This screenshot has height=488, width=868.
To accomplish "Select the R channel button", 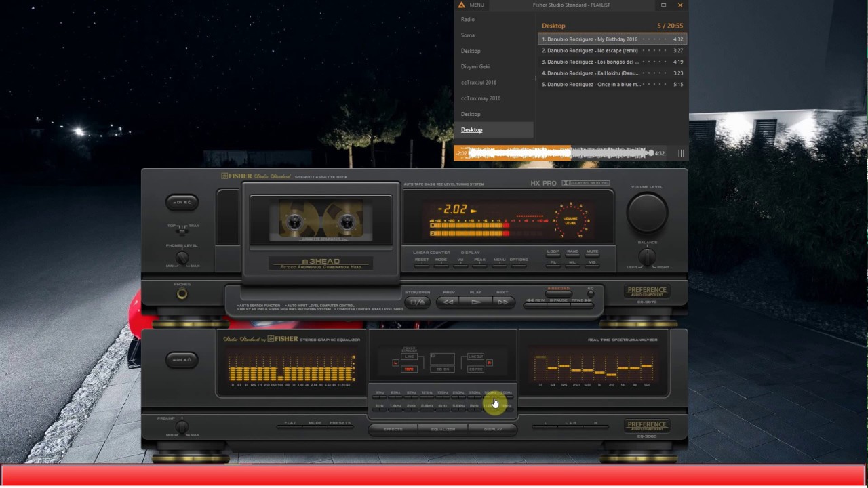I will tap(595, 426).
